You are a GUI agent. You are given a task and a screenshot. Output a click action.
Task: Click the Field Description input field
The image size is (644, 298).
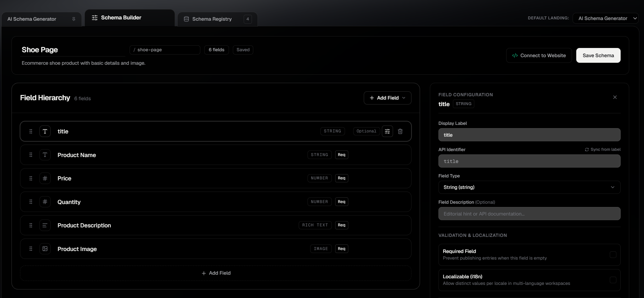pyautogui.click(x=530, y=214)
